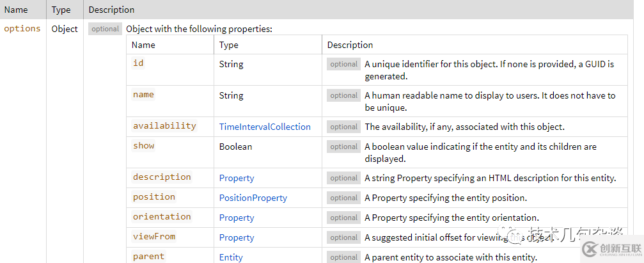
Task: Click the Property link in the description row
Action: (x=237, y=178)
